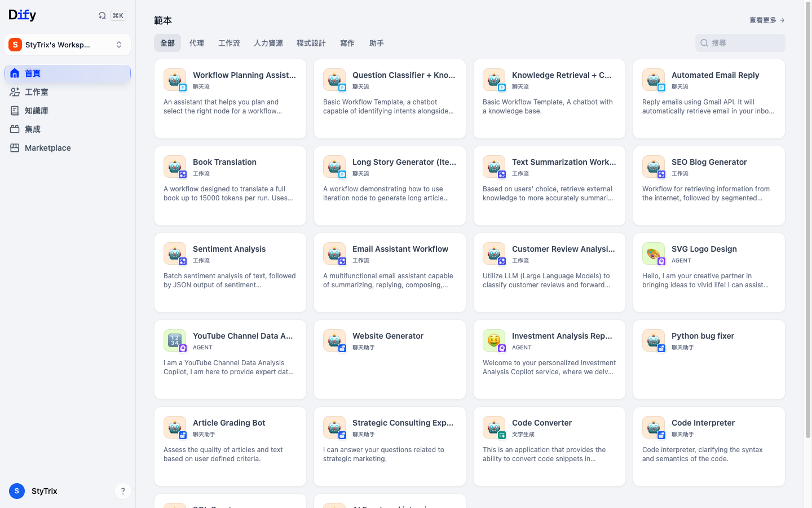
Task: Select the 工作流 category tab
Action: point(229,43)
